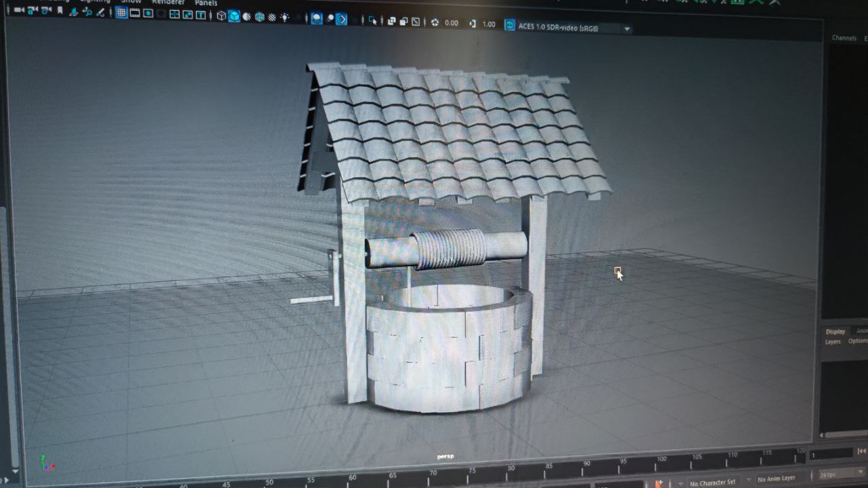Image resolution: width=868 pixels, height=488 pixels.
Task: Toggle the viewport grid display
Action: click(x=121, y=13)
